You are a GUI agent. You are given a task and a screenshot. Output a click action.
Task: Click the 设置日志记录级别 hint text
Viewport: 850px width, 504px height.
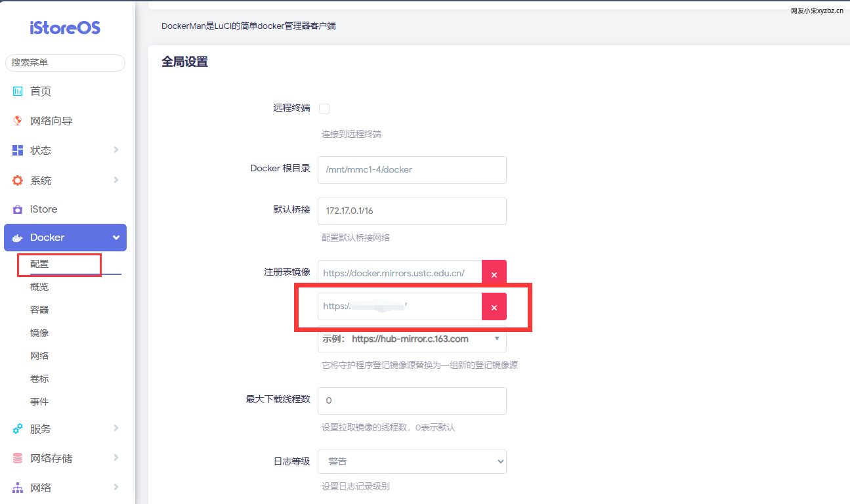pos(356,487)
